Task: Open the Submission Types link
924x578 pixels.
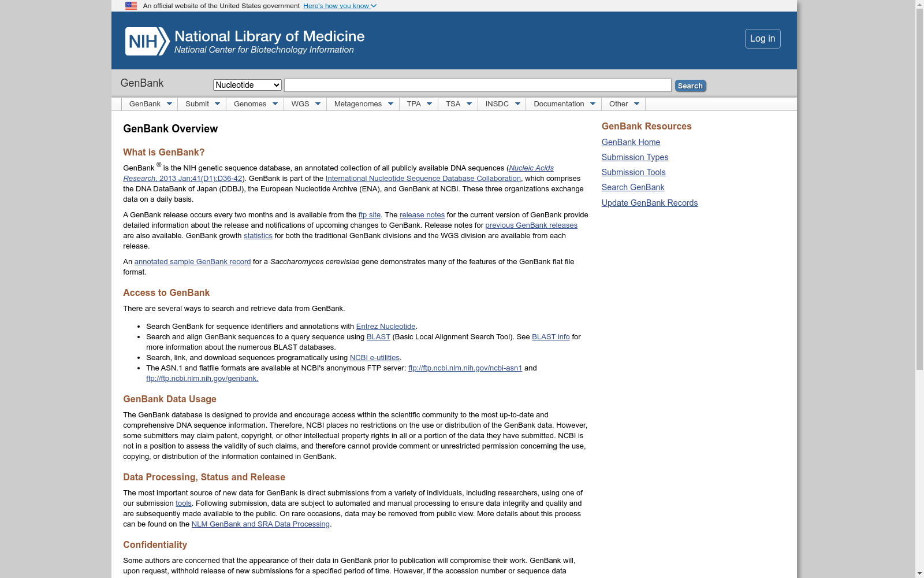Action: 635,157
